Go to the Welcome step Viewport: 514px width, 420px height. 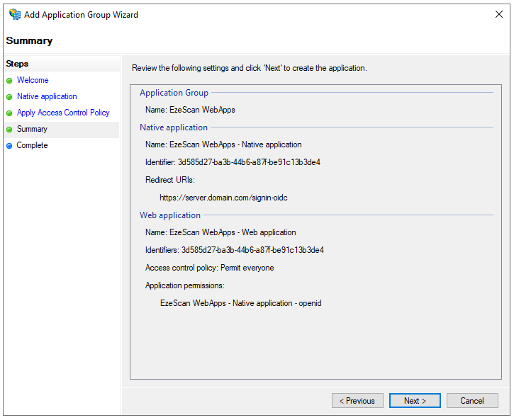[x=33, y=81]
